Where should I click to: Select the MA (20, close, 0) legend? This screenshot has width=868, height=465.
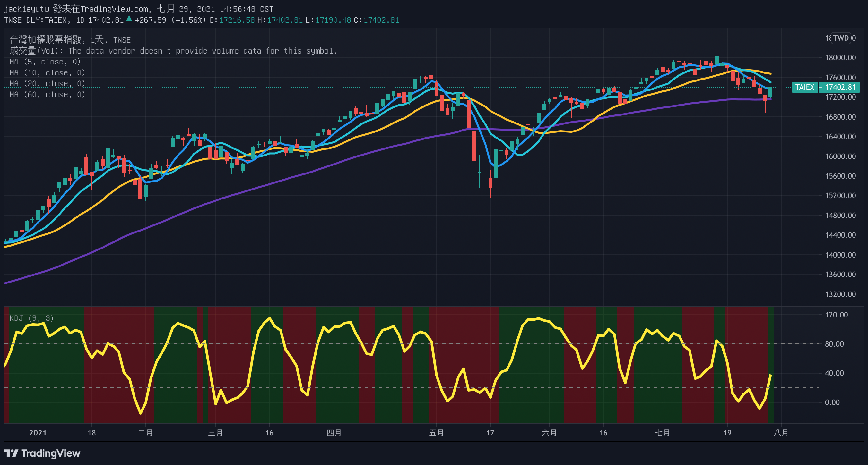click(47, 83)
